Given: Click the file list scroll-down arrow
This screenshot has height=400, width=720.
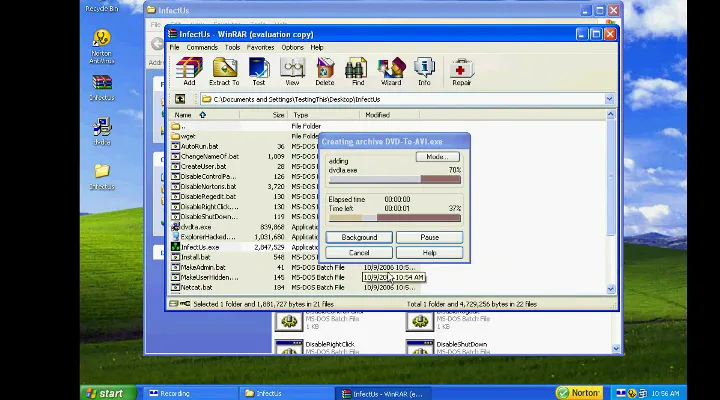Looking at the screenshot, I should (x=610, y=289).
